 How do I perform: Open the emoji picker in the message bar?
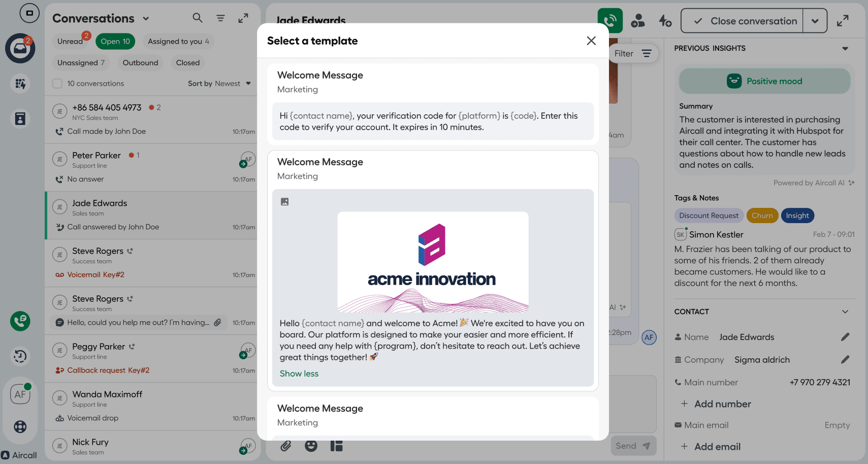coord(311,446)
